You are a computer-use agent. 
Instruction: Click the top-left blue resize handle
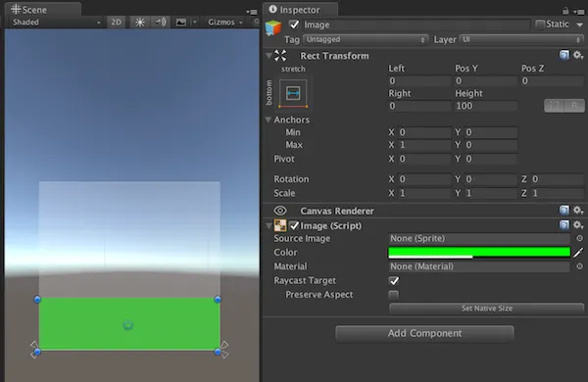pyautogui.click(x=37, y=299)
